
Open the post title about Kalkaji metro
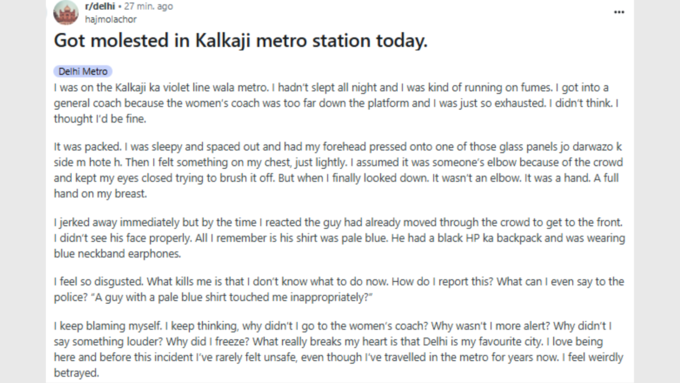pos(241,40)
